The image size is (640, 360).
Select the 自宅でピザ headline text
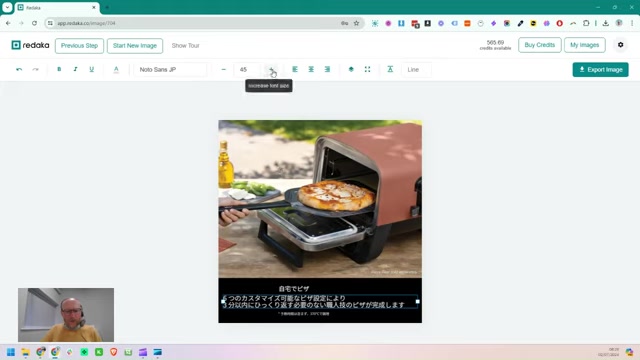coord(294,289)
